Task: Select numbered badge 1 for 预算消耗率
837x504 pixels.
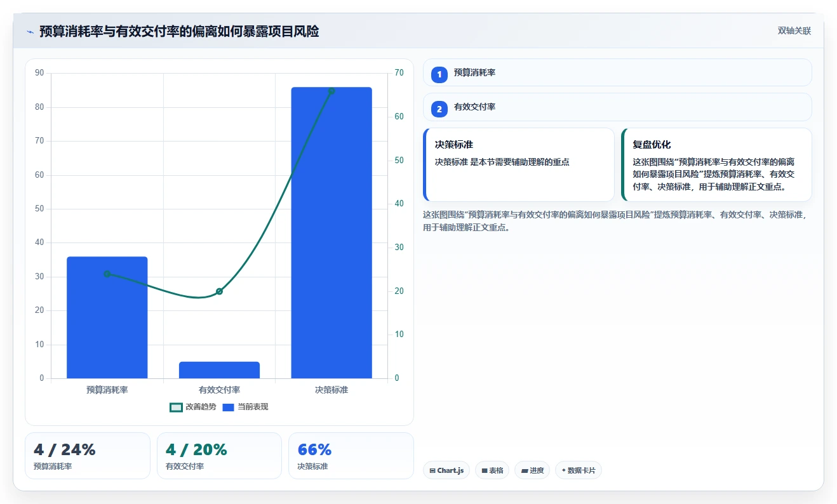Action: pyautogui.click(x=439, y=74)
